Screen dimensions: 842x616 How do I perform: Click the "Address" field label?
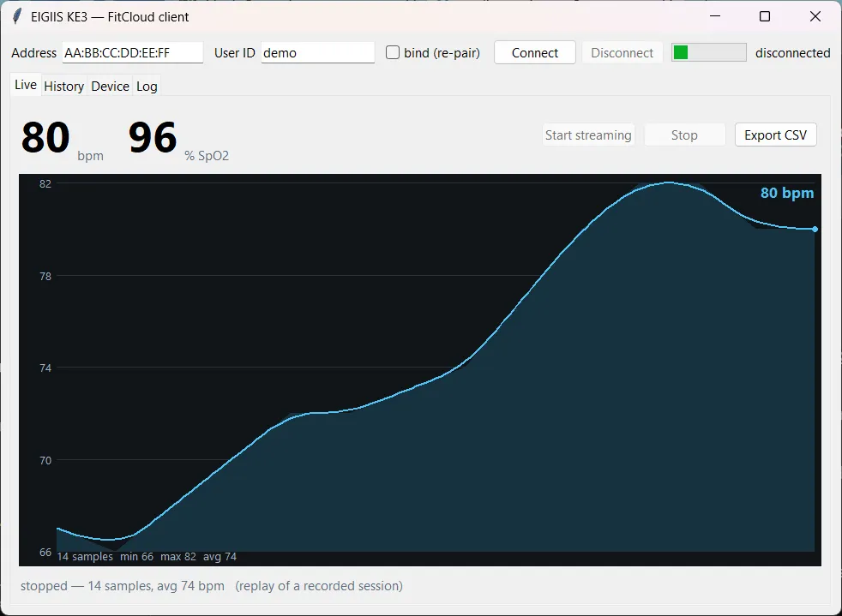click(x=33, y=53)
